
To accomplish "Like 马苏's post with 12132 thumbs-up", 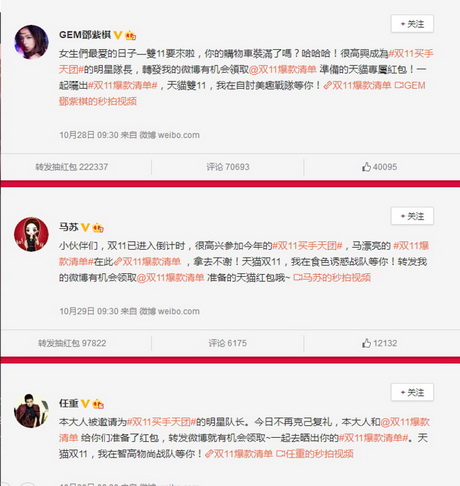I will tap(379, 343).
